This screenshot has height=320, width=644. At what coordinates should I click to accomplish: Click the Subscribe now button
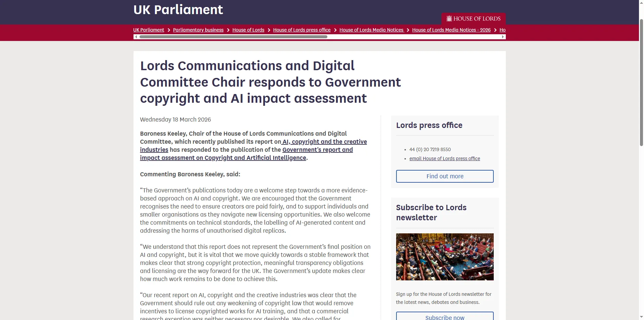coord(445,316)
